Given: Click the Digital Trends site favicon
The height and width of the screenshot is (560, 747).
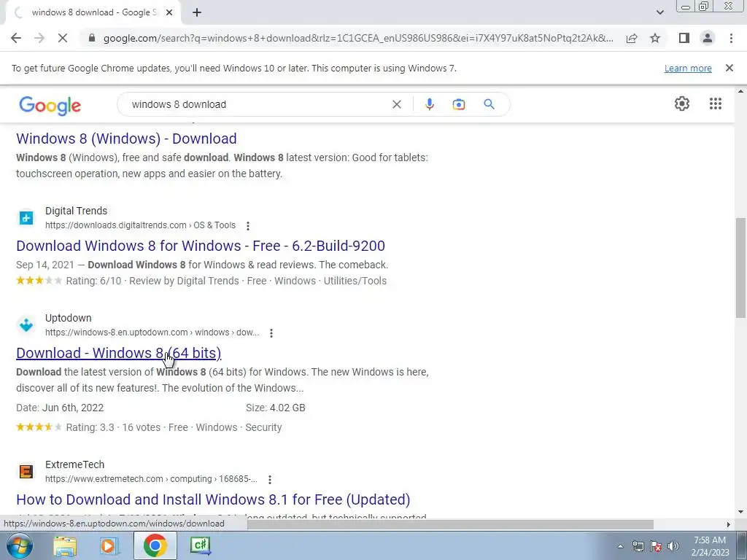Looking at the screenshot, I should (26, 218).
